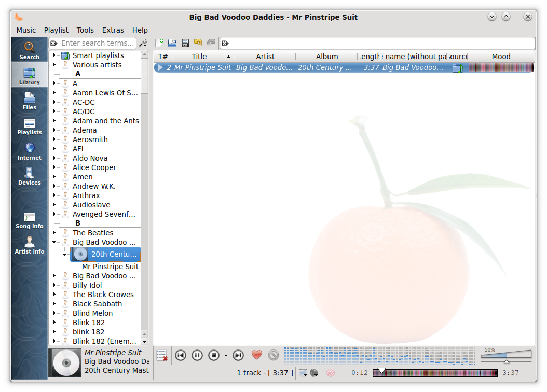The height and width of the screenshot is (392, 547).
Task: Select Audioslave in the library list
Action: (91, 205)
